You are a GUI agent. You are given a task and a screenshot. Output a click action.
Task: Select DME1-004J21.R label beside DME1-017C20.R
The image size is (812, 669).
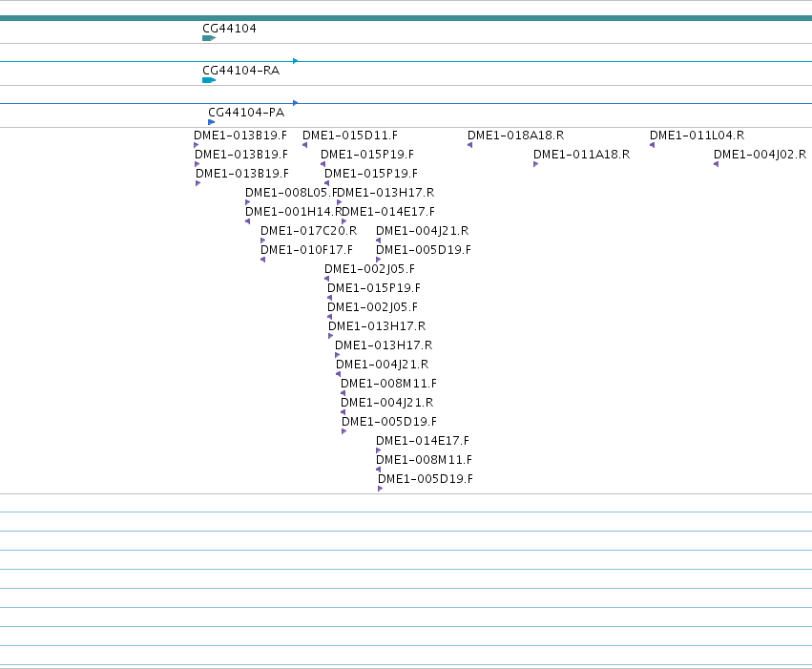point(423,232)
